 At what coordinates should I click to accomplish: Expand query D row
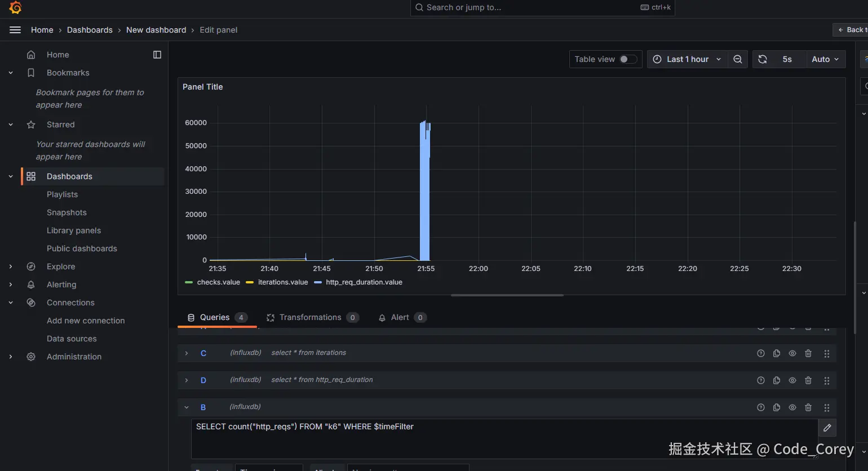pyautogui.click(x=187, y=380)
